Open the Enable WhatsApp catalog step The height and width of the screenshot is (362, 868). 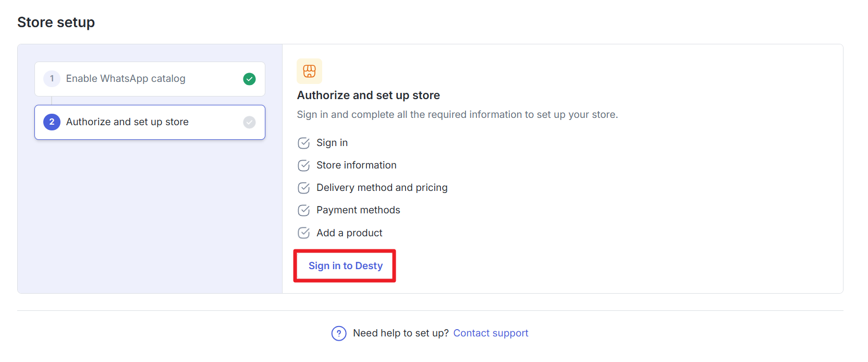(150, 79)
